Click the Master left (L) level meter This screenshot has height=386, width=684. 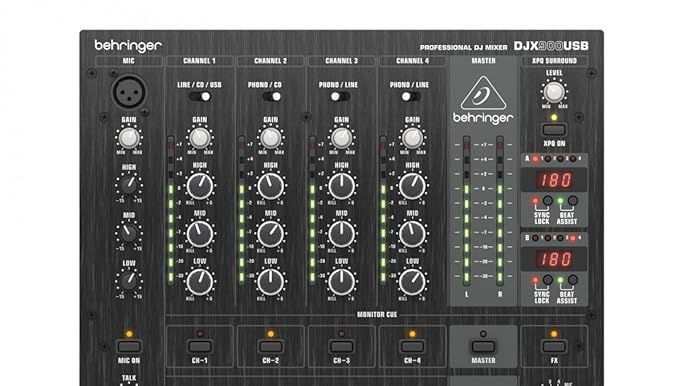(466, 211)
